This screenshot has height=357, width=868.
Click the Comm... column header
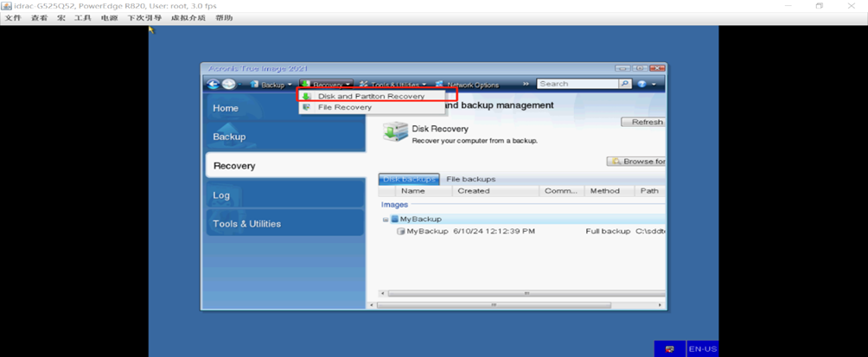561,191
